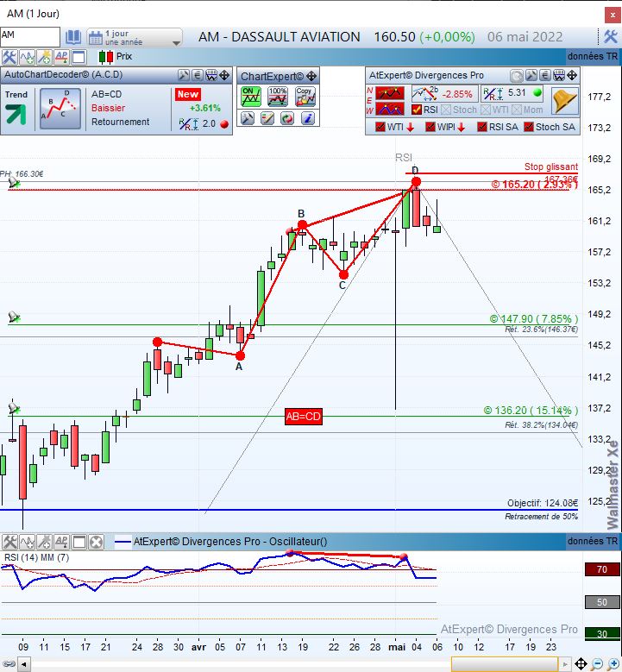Toggle the Mom checkbox
Image resolution: width=622 pixels, height=672 pixels.
click(516, 110)
